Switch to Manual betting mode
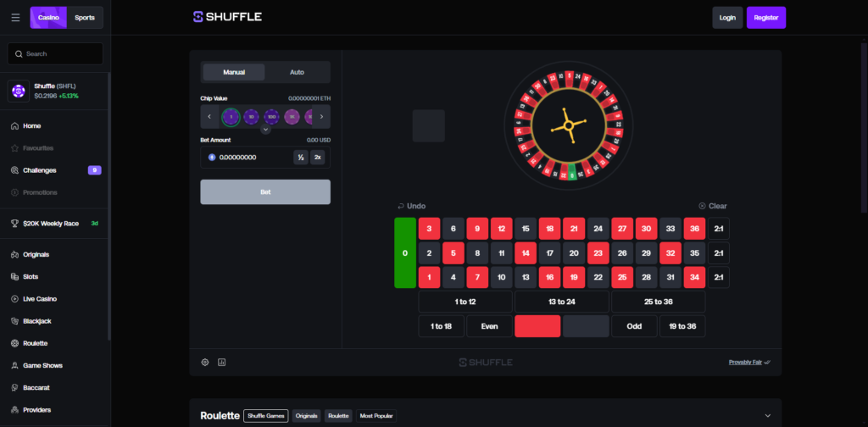868x427 pixels. [x=234, y=72]
